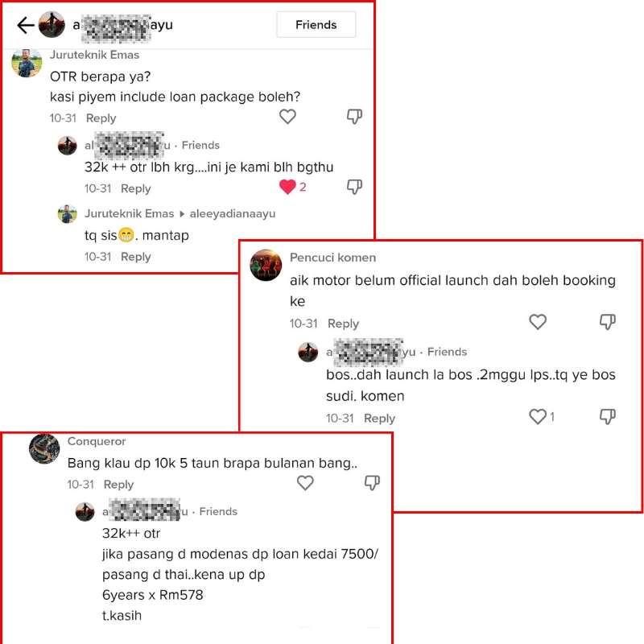
Task: Dislike the 'OTR berapa ya?' comment
Action: pos(354,117)
